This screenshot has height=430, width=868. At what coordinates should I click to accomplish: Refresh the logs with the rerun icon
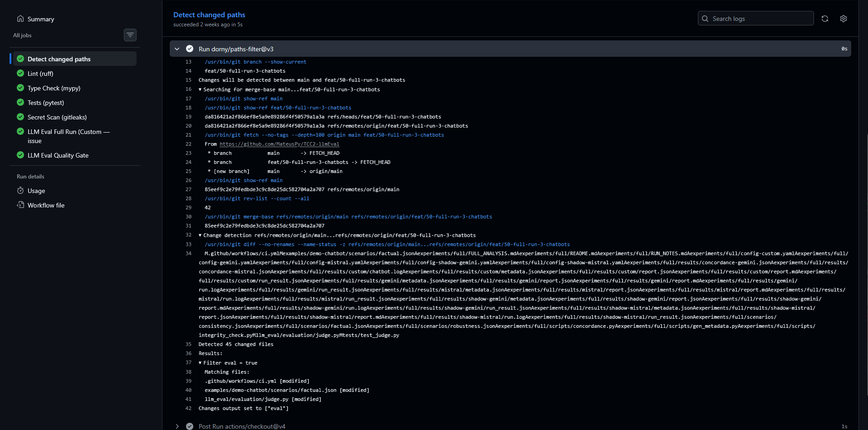pyautogui.click(x=825, y=19)
